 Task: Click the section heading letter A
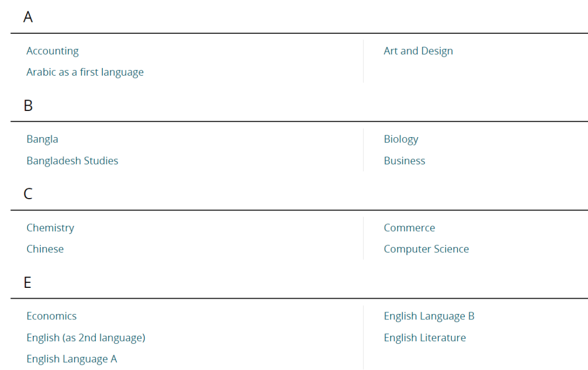28,17
